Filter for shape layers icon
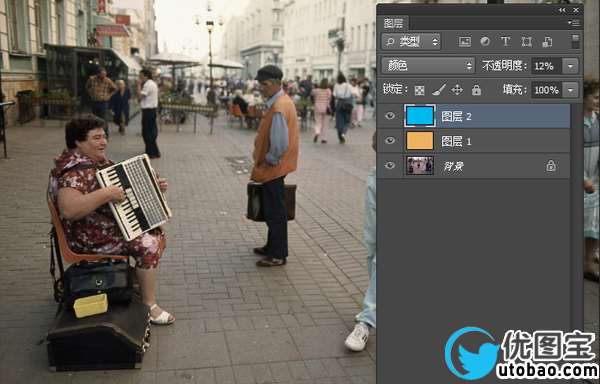The height and width of the screenshot is (384, 600). click(527, 42)
